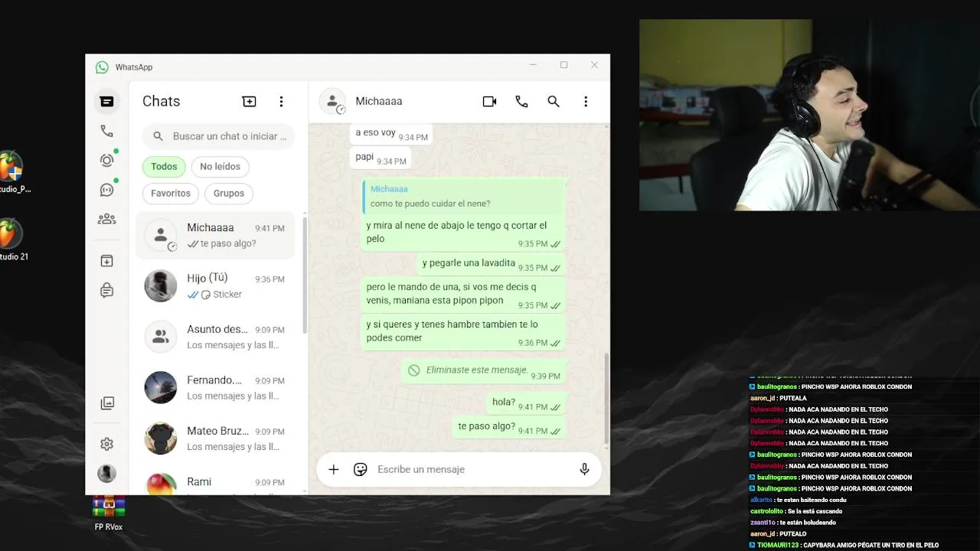The width and height of the screenshot is (980, 551).
Task: Click the conversation scrollbar thumb
Action: (607, 399)
